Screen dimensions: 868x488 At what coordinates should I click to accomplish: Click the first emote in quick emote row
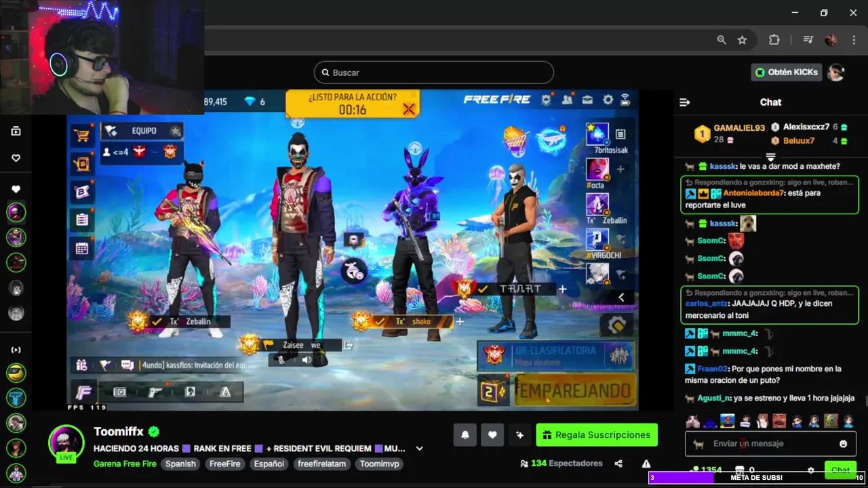pos(692,421)
